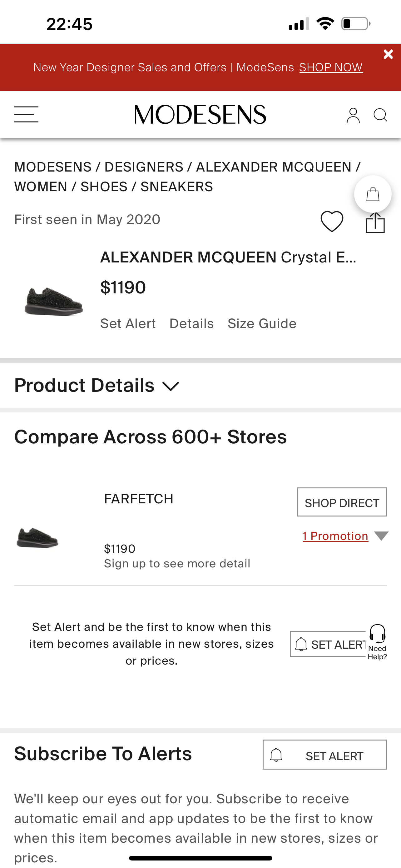Open the Size Guide tab

[x=262, y=323]
